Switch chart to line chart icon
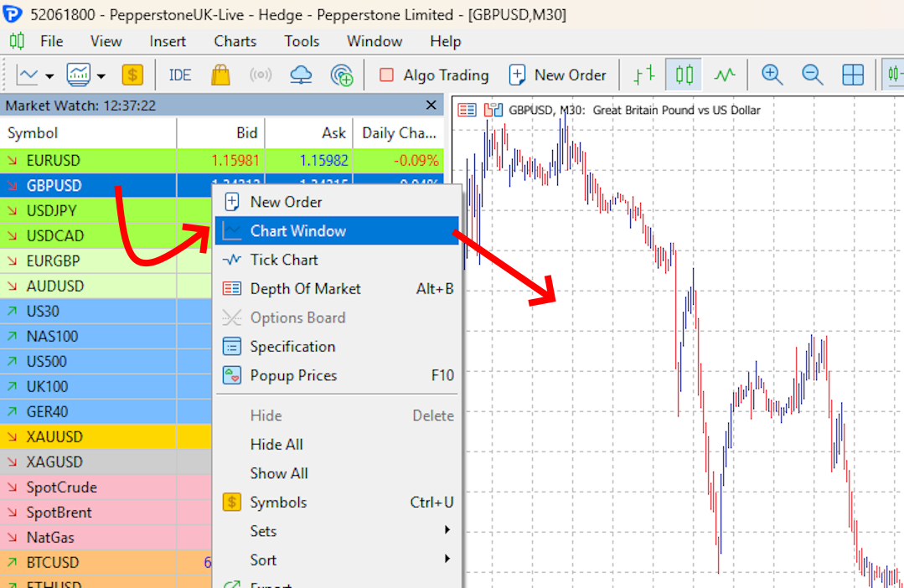Image resolution: width=904 pixels, height=588 pixels. pos(725,75)
